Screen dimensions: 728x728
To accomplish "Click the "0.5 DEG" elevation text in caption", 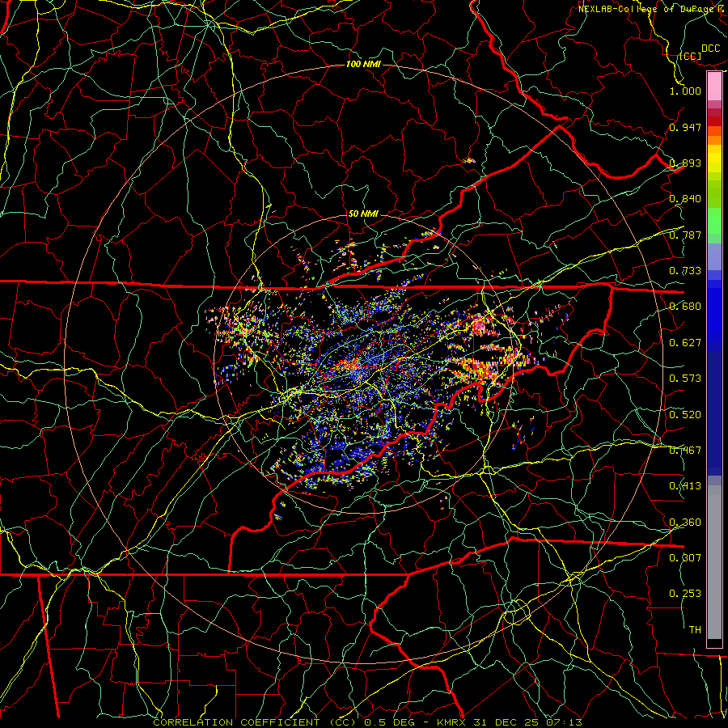I will click(x=389, y=722).
